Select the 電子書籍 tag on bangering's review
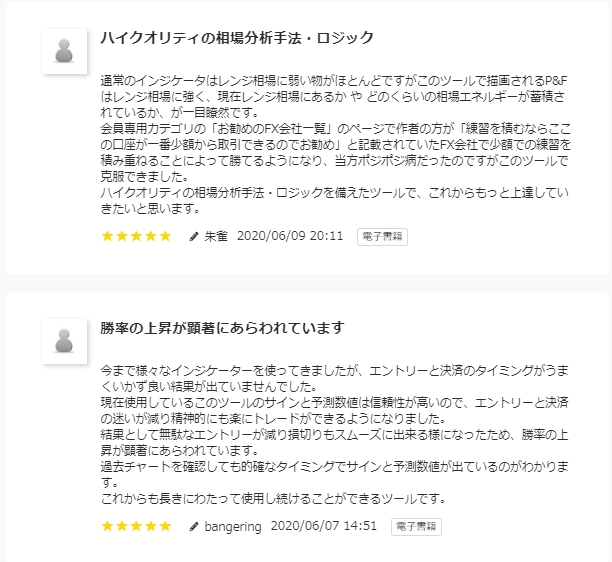Screen dimensions: 612x562 pyautogui.click(x=416, y=526)
